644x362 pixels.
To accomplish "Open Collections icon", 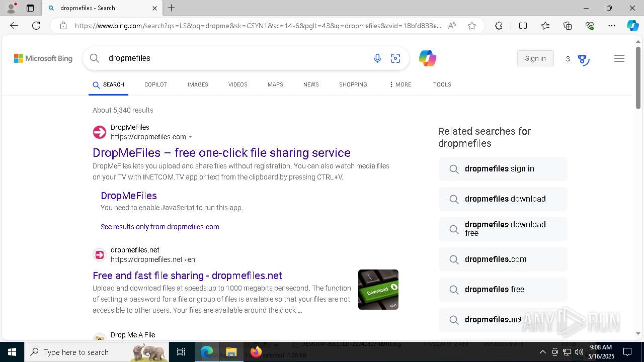I will [x=568, y=26].
